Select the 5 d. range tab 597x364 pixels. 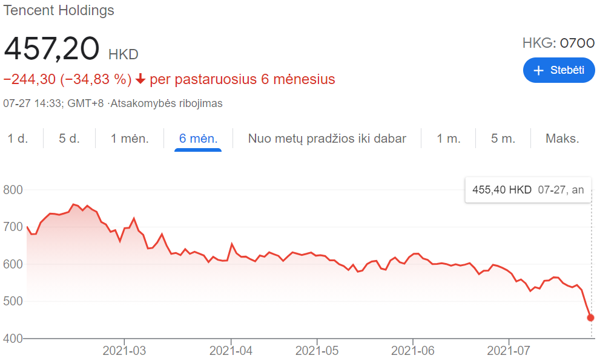(69, 138)
